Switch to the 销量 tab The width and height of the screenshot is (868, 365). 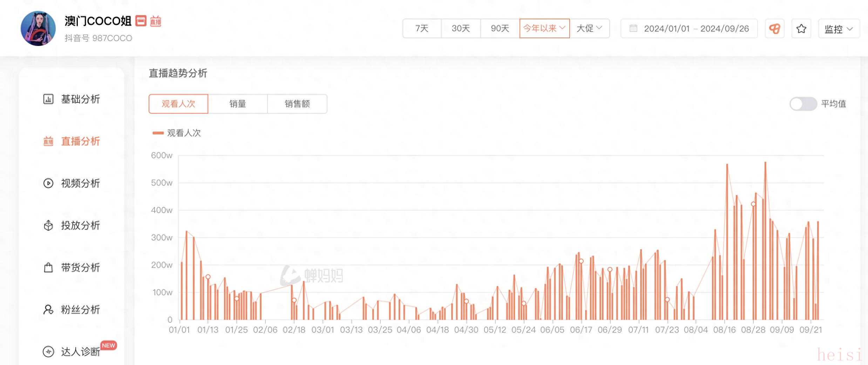pyautogui.click(x=238, y=104)
